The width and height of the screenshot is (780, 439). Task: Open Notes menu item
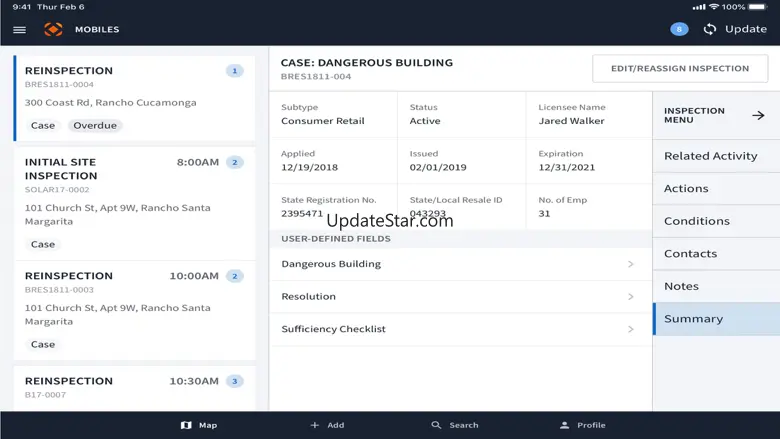[716, 286]
